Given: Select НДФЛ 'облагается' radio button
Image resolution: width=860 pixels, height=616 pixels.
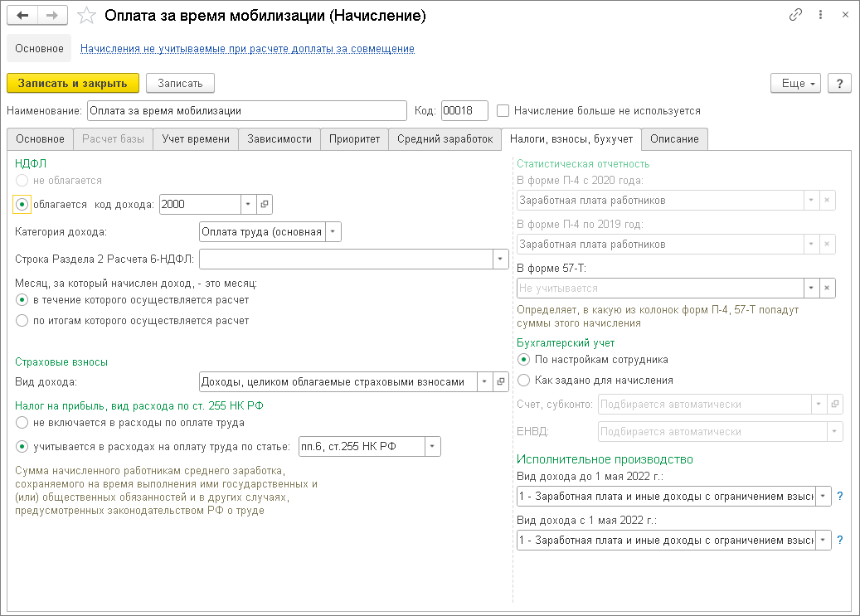Looking at the screenshot, I should (22, 205).
